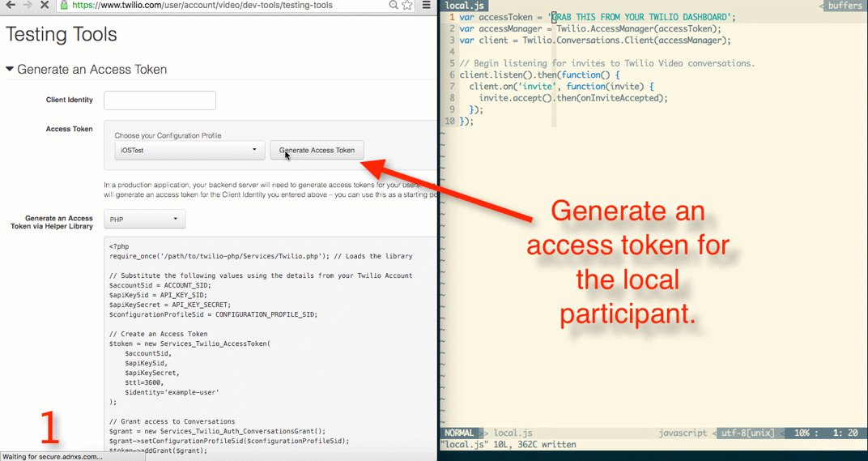Click the buffers label in editor tabline
Screen dimensions: 868x461
[845, 6]
